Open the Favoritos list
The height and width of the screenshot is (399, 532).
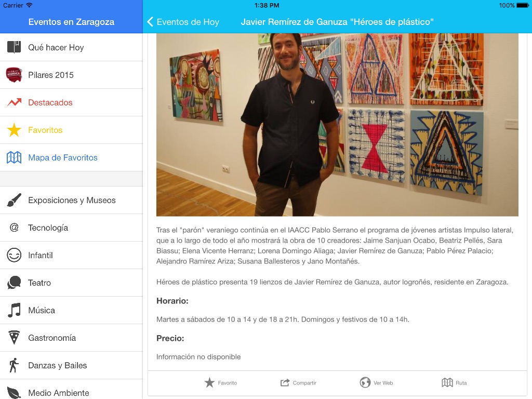click(45, 130)
